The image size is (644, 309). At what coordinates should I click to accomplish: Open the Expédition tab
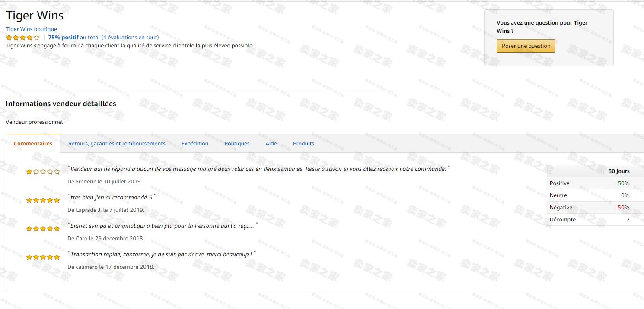[x=195, y=144]
